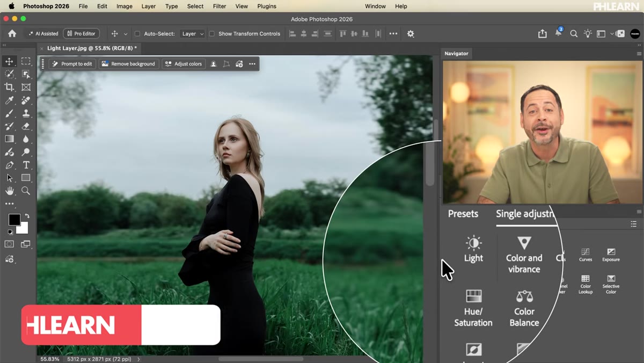Open more align options three dots
Image resolution: width=644 pixels, height=363 pixels.
click(393, 33)
